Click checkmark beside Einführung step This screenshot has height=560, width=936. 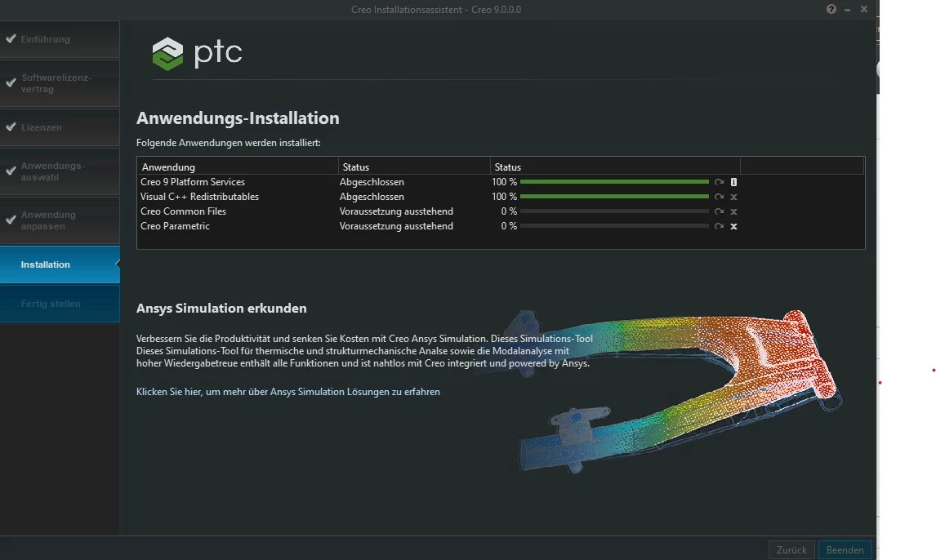click(x=11, y=38)
